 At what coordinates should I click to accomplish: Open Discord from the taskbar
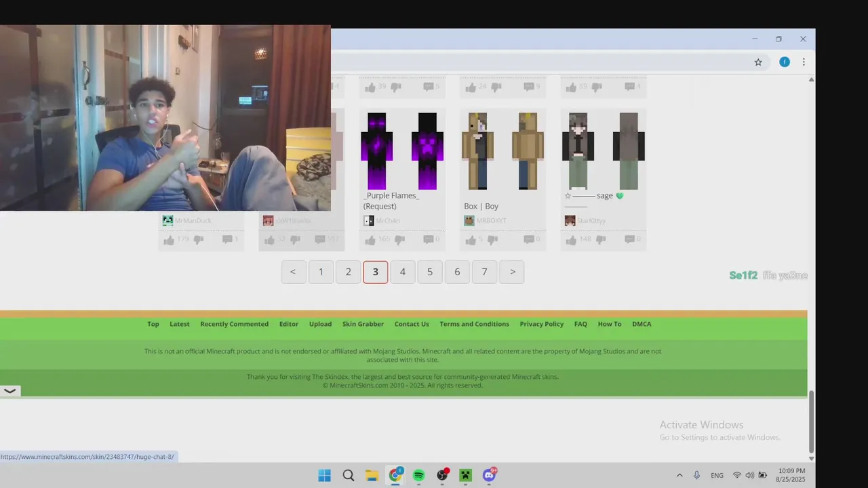(489, 475)
